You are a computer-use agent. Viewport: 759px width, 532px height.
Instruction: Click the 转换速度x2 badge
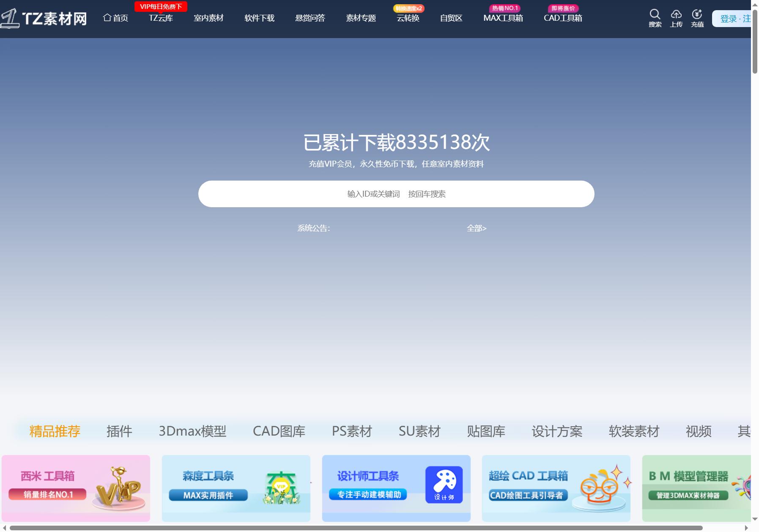pos(408,8)
